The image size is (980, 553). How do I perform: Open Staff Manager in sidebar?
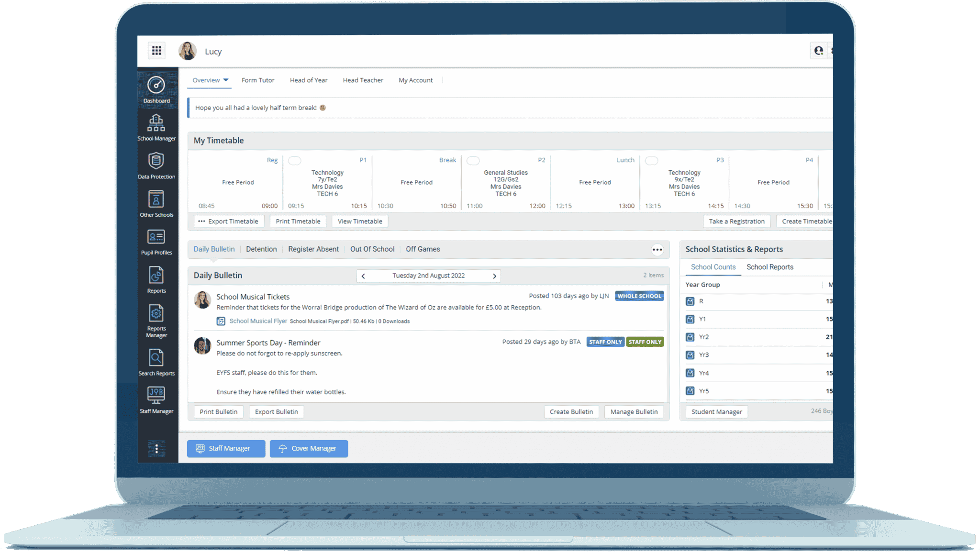[156, 400]
